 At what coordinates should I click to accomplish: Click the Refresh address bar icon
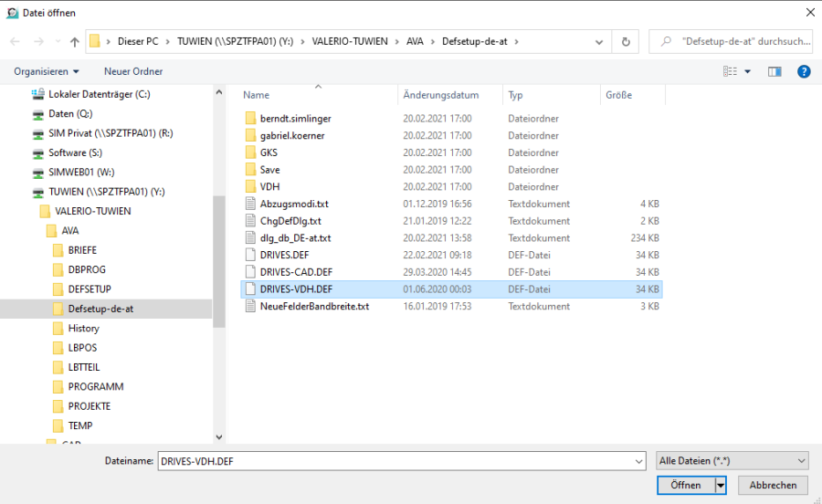pyautogui.click(x=626, y=42)
